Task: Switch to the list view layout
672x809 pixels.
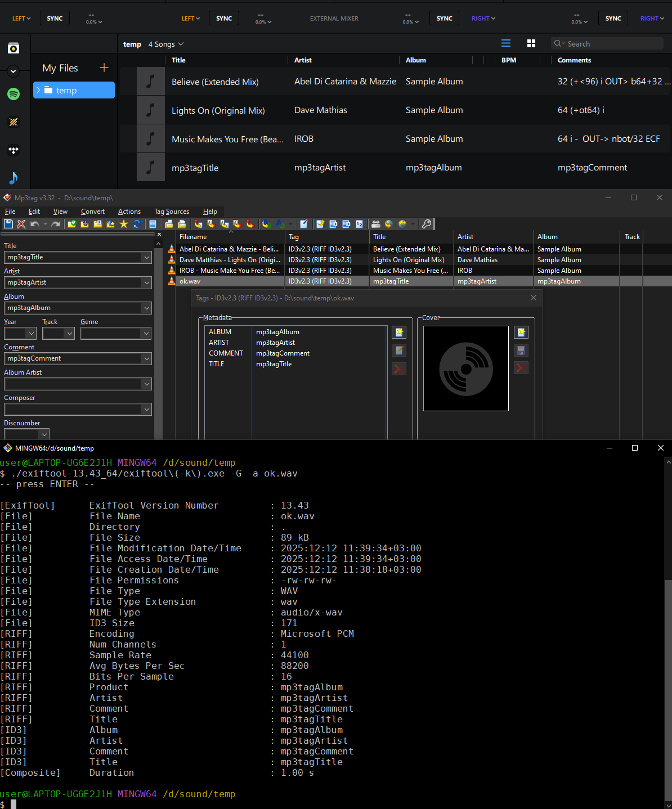Action: tap(506, 43)
